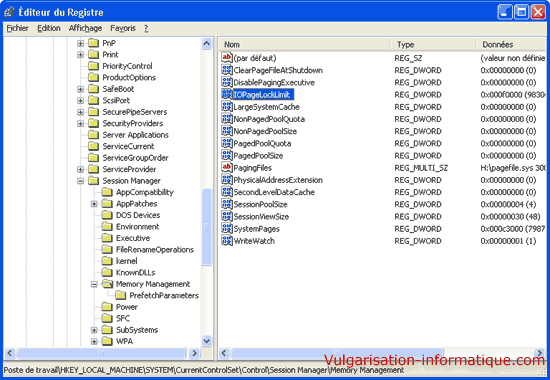550x380 pixels.
Task: Expand the Print key
Action: coord(80,55)
